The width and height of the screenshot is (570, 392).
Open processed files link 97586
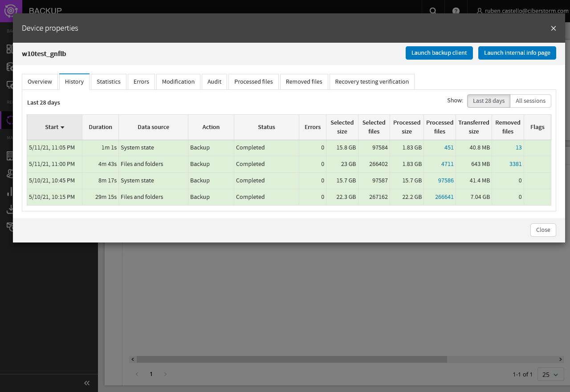pos(446,181)
